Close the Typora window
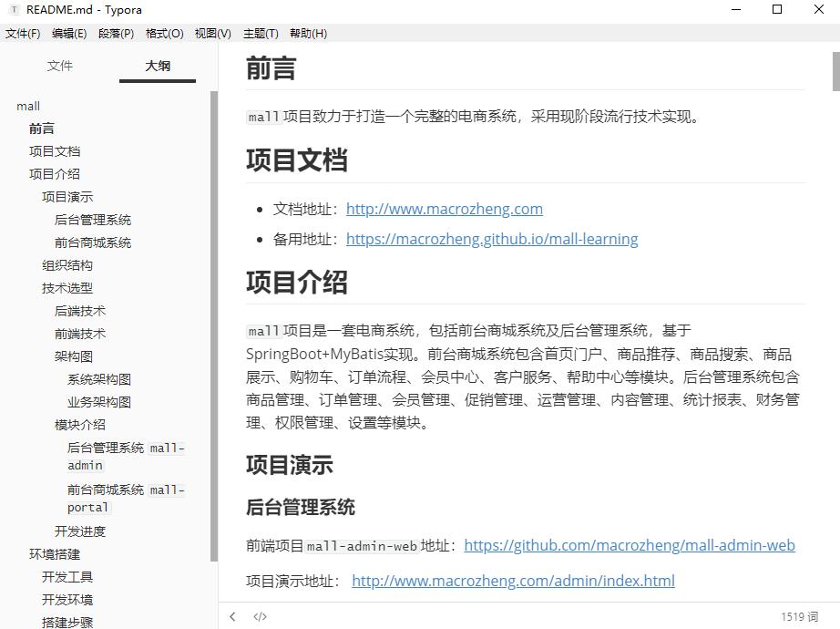Screen dimensions: 840x629 (818, 10)
